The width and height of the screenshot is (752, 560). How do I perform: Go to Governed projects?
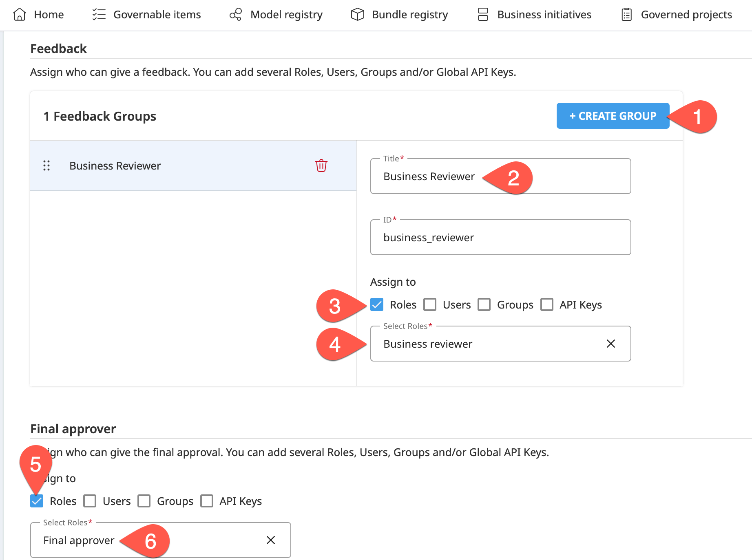coord(677,15)
